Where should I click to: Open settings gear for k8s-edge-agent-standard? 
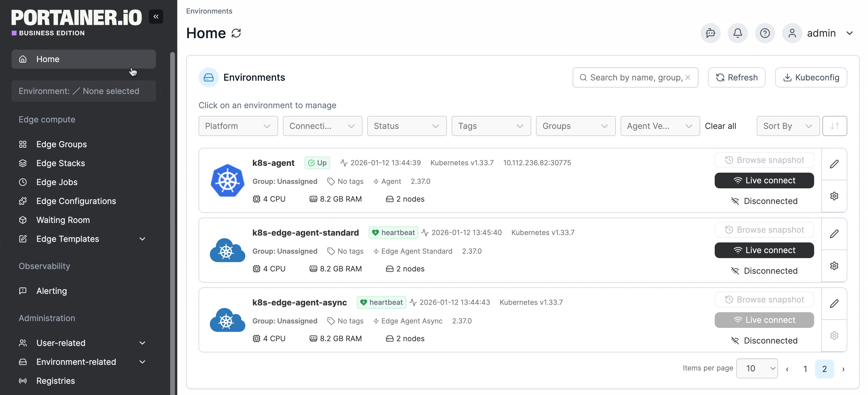tap(834, 266)
